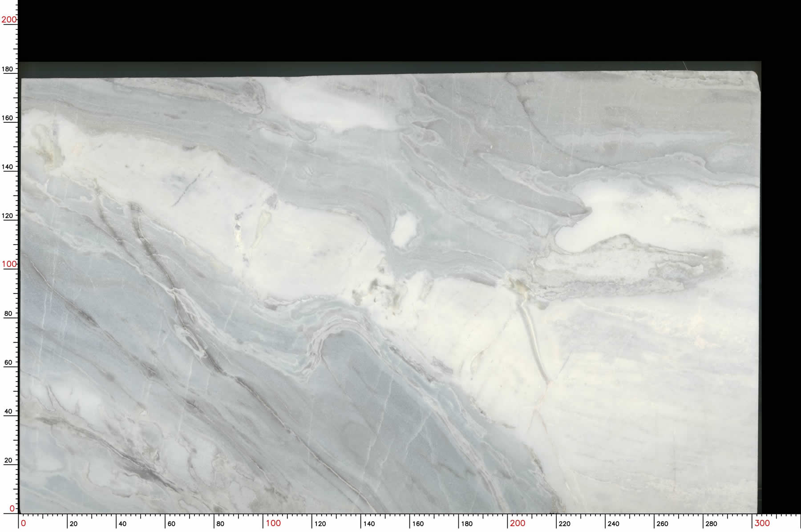Image resolution: width=801 pixels, height=532 pixels.
Task: Select the 140 mark on left ruler
Action: coord(8,167)
